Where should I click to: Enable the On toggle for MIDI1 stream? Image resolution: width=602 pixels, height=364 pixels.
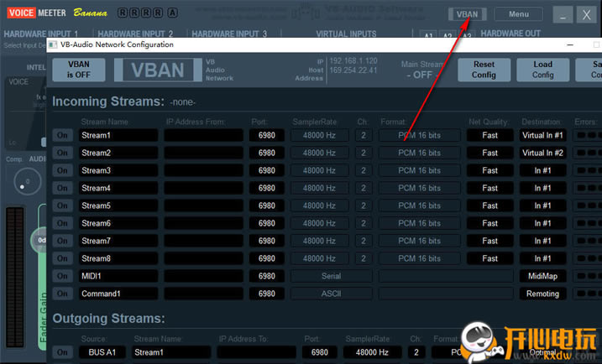[x=62, y=276]
